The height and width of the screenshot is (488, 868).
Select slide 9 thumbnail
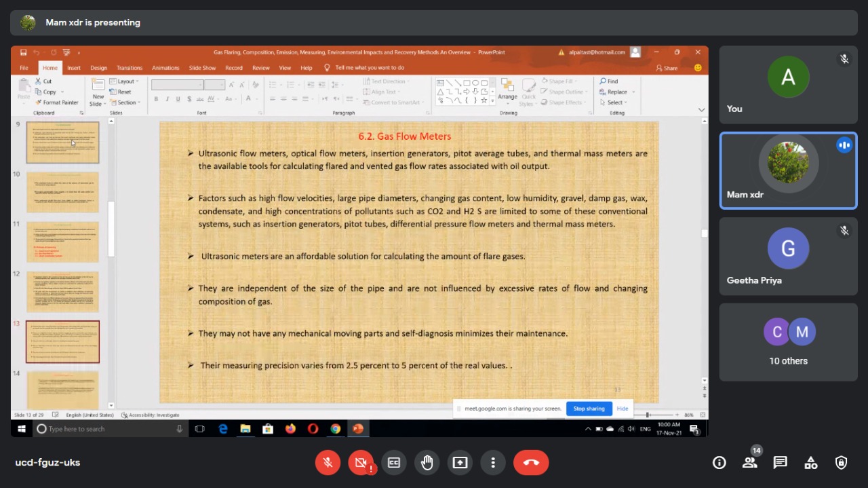[x=62, y=143]
